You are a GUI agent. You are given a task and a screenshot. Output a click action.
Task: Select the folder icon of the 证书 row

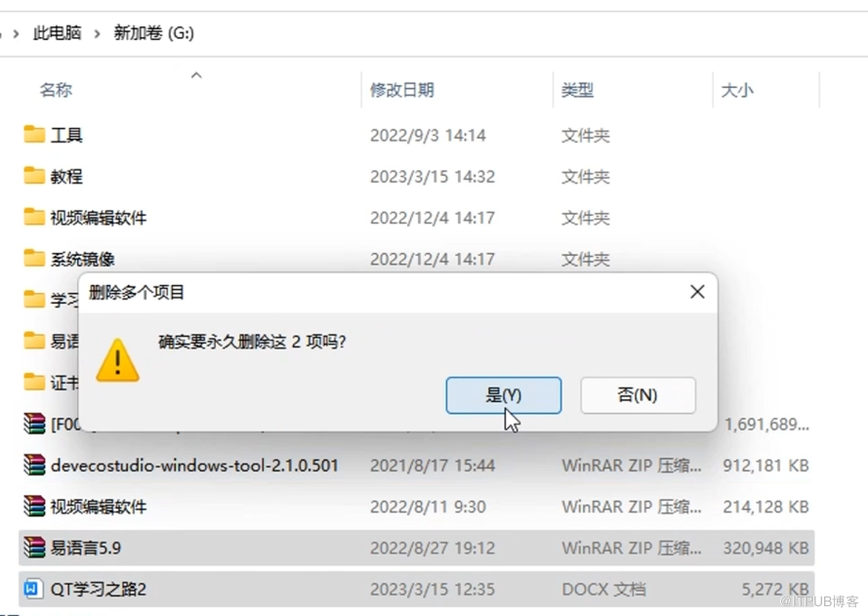pyautogui.click(x=34, y=382)
